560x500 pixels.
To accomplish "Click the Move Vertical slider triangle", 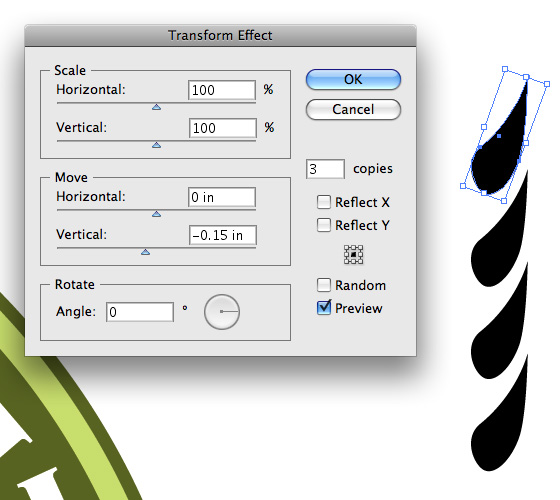I will click(145, 252).
